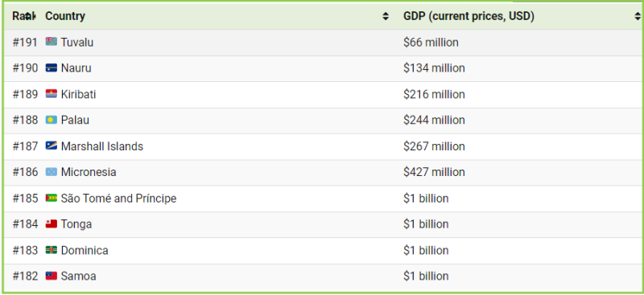Click the Kiribati flag icon
This screenshot has height=295, width=644.
pyautogui.click(x=52, y=94)
